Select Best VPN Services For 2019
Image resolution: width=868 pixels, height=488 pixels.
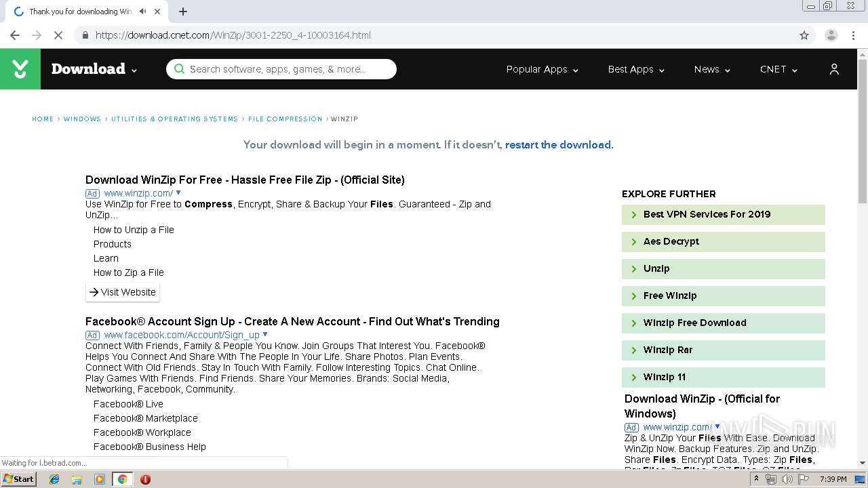(x=724, y=214)
